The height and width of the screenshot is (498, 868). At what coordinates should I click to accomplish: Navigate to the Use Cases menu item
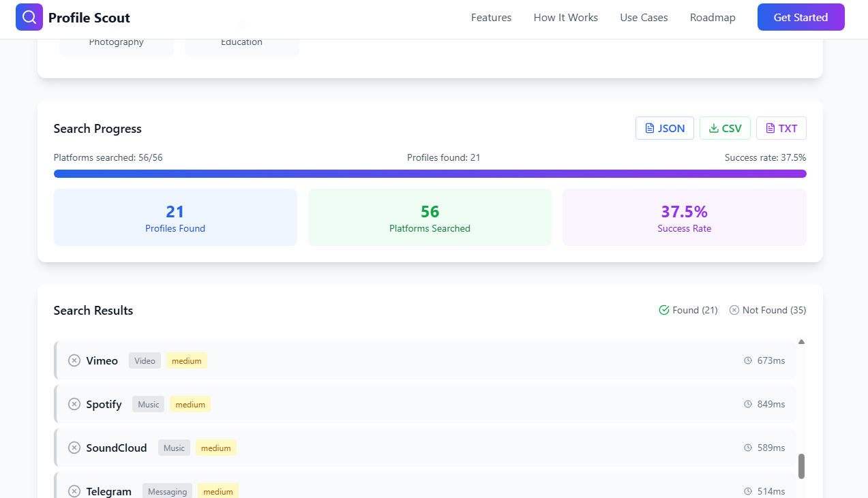pos(643,17)
